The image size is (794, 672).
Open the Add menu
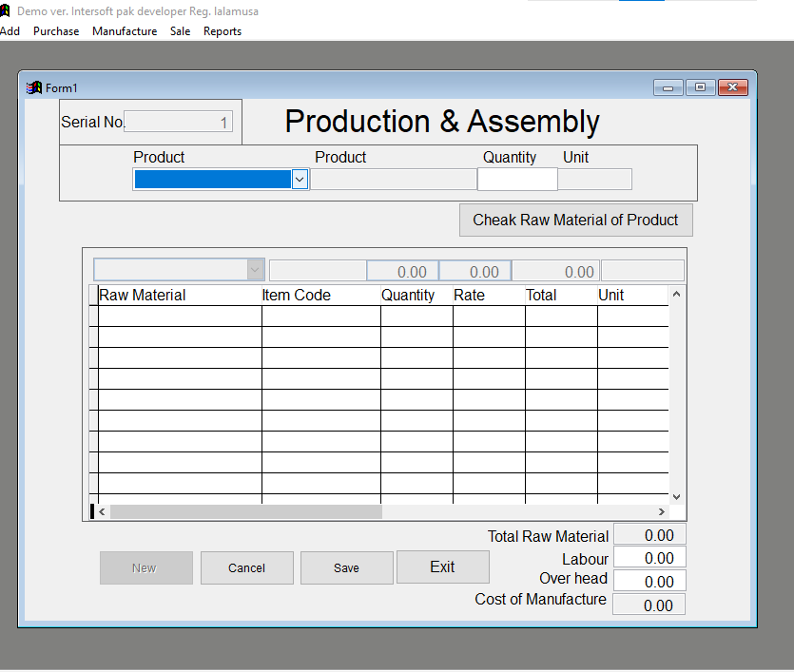(x=10, y=30)
